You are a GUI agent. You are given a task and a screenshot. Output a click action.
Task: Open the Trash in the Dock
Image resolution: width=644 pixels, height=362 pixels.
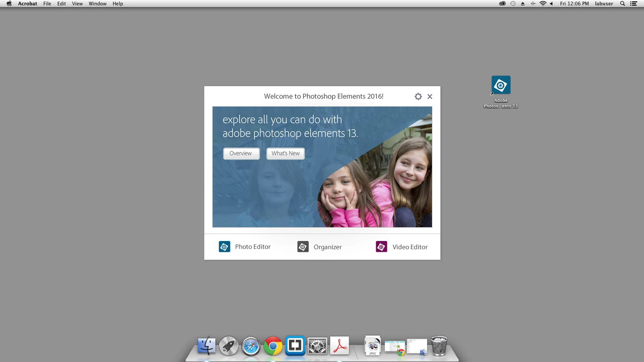439,346
